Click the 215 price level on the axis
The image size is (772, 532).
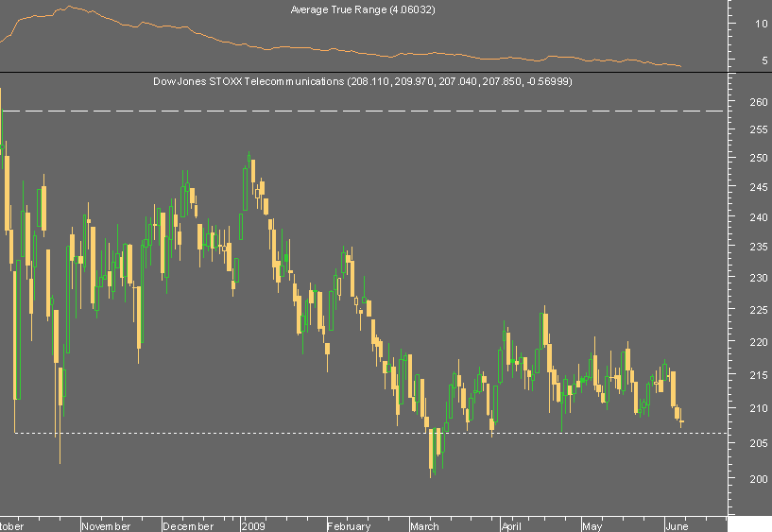point(759,375)
